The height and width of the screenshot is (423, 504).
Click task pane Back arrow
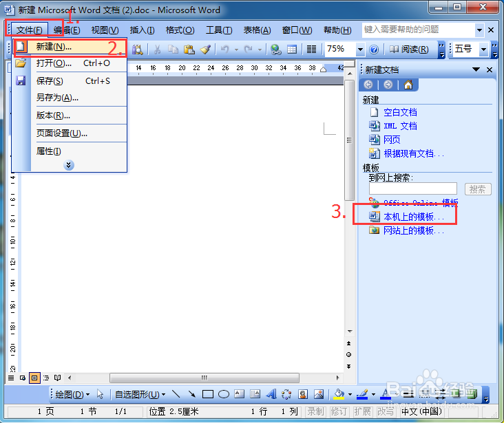click(368, 85)
